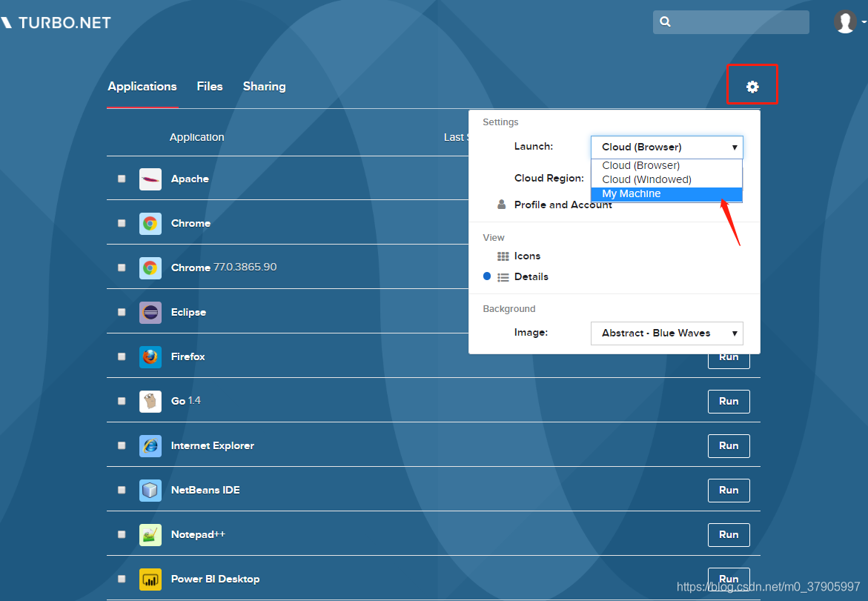Click the Power BI Desktop icon
This screenshot has height=601, width=868.
tap(150, 580)
